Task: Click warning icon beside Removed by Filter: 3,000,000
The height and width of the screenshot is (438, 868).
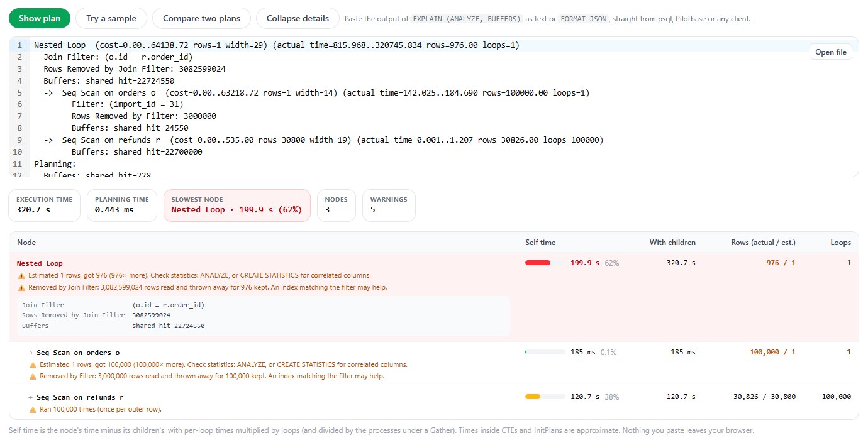Action: tap(33, 377)
